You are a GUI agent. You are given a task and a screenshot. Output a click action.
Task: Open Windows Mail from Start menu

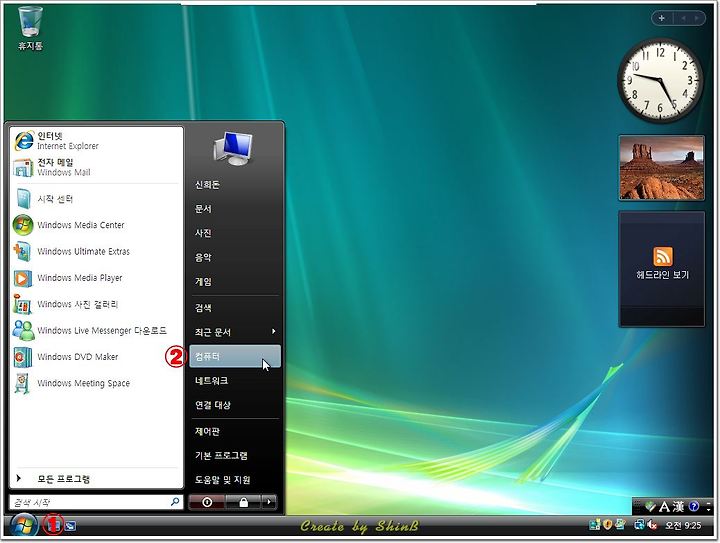[x=94, y=167]
